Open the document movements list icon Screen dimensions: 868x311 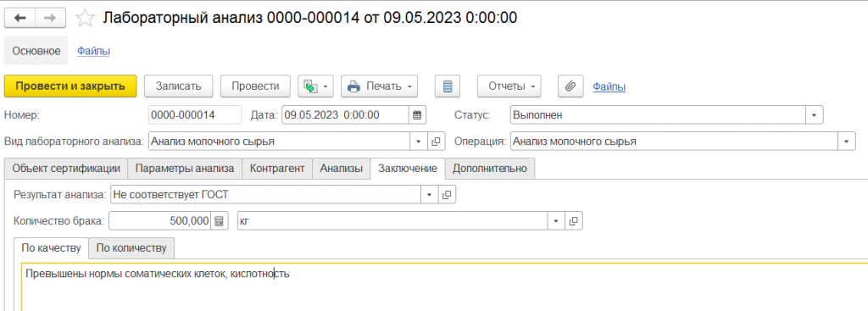coord(448,86)
